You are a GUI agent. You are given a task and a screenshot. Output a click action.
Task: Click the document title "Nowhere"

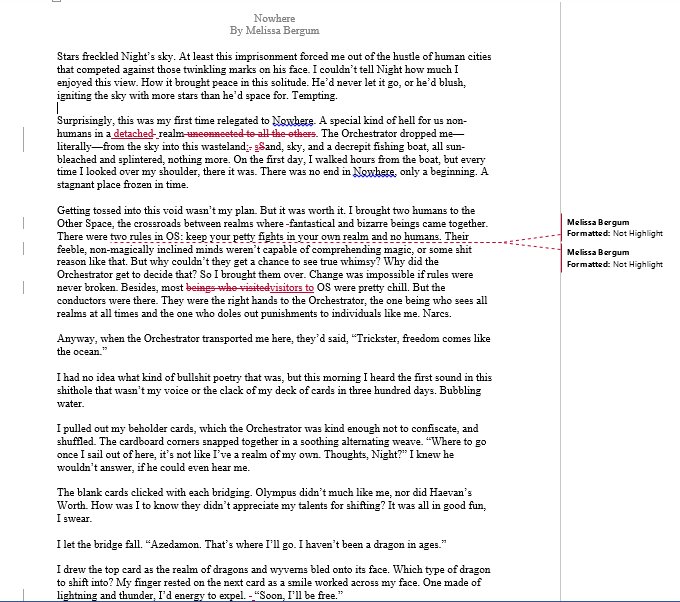(x=274, y=18)
